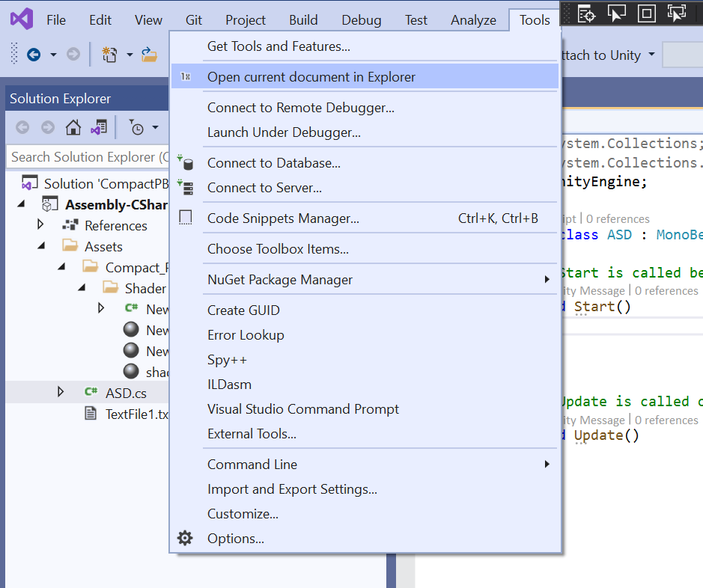Choose Get Tools and Features
The height and width of the screenshot is (588, 703).
[x=365, y=46]
